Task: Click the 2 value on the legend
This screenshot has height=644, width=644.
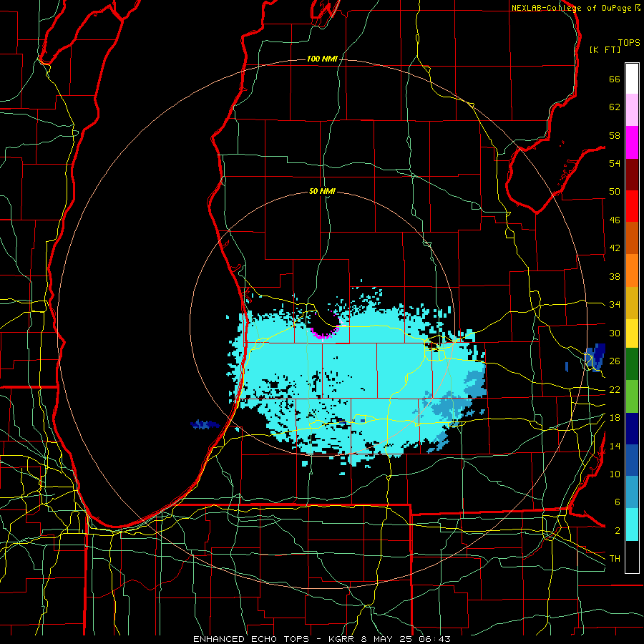Action: click(617, 531)
